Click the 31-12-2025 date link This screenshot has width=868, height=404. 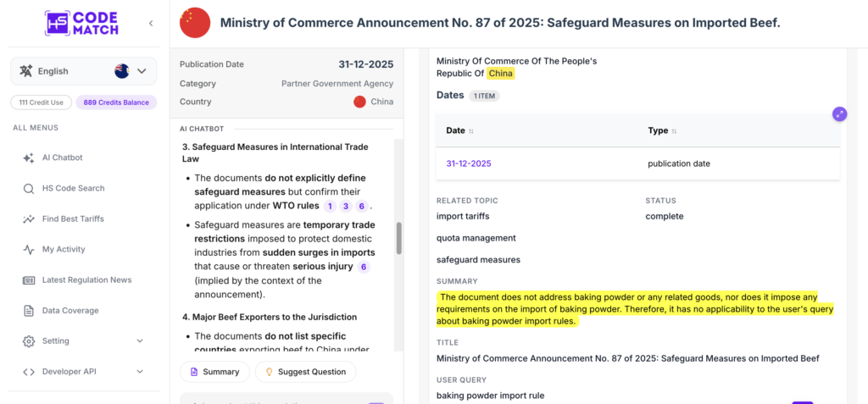tap(468, 163)
